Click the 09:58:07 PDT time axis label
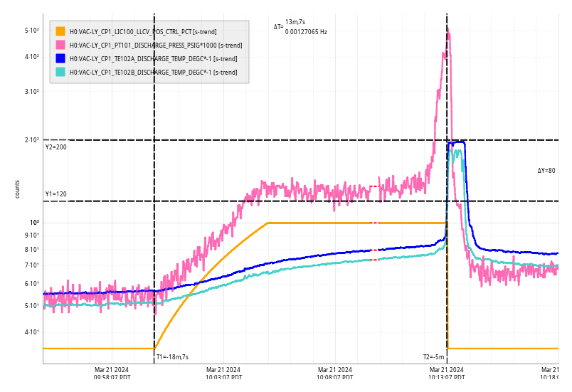The width and height of the screenshot is (572, 392). (112, 374)
